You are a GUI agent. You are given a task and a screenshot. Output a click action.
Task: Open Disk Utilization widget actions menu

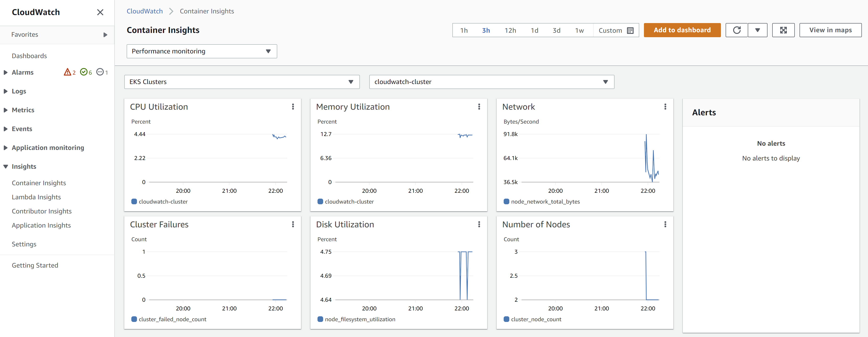pyautogui.click(x=479, y=225)
